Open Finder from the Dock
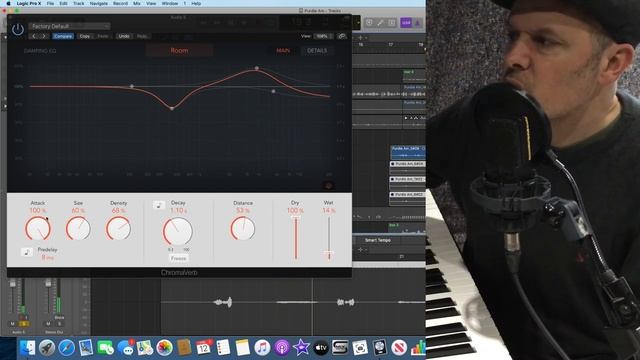This screenshot has width=640, height=360. click(28, 348)
